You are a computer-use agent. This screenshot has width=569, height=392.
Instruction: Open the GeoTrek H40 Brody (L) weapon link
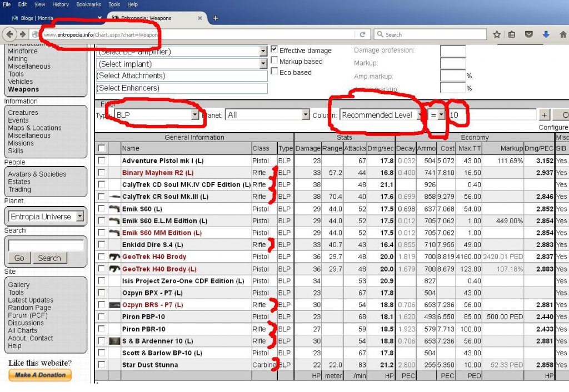pos(159,269)
